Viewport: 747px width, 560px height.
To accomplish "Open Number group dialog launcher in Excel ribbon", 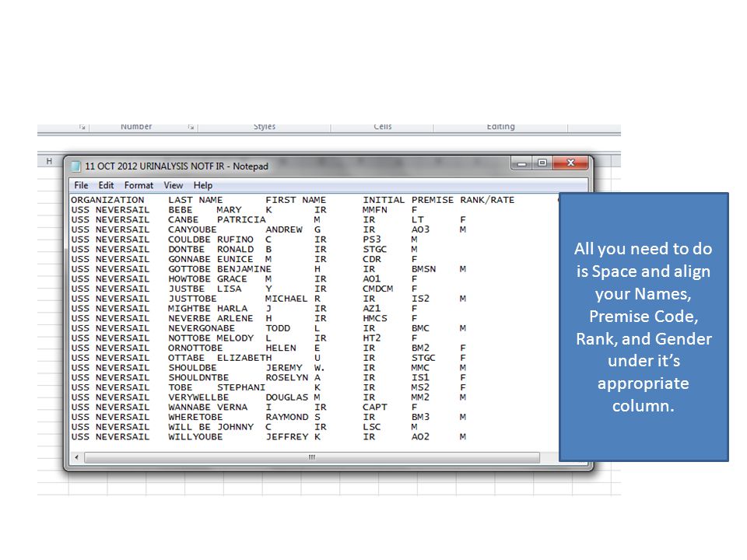I will 191,127.
